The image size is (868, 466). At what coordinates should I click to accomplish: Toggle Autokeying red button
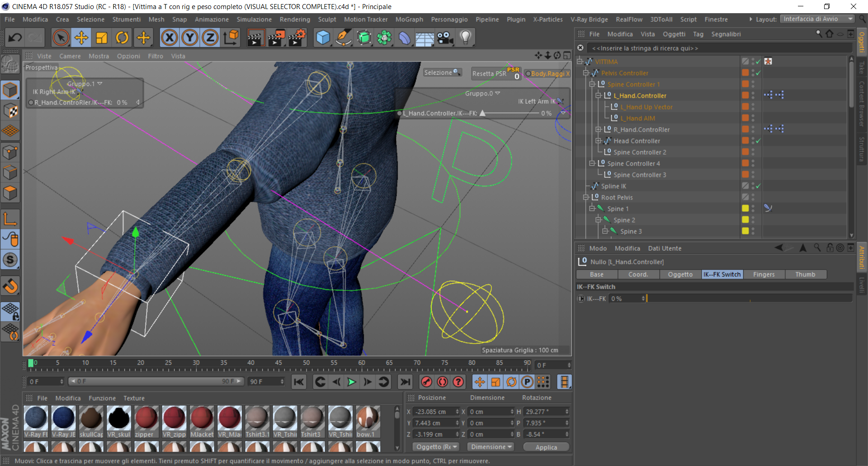(x=443, y=382)
